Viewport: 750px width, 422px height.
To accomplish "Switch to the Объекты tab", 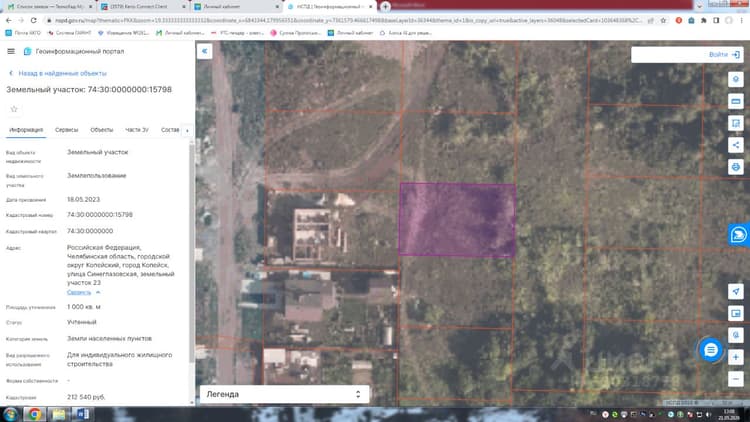I will pyautogui.click(x=101, y=130).
